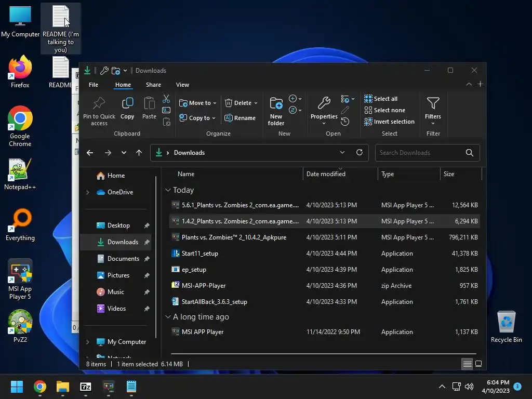This screenshot has height=399, width=532.
Task: Expand the address bar history dropdown
Action: (342, 152)
